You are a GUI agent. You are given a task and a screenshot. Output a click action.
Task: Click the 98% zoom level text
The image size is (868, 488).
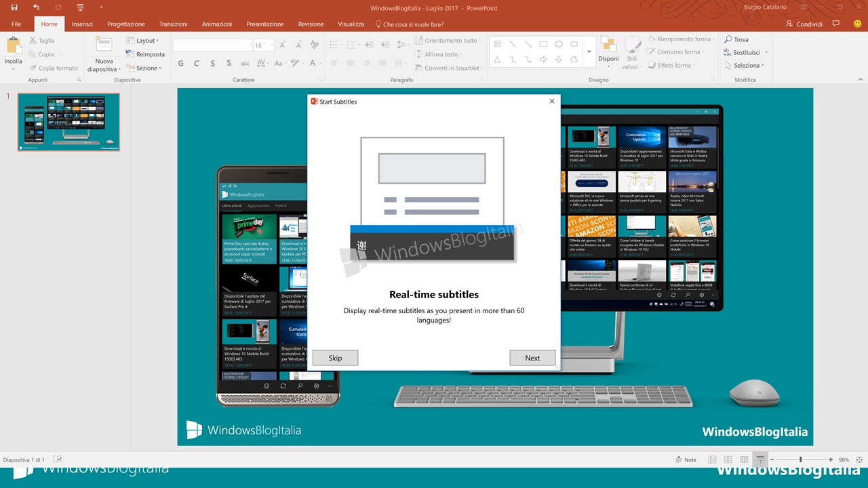[x=844, y=460]
